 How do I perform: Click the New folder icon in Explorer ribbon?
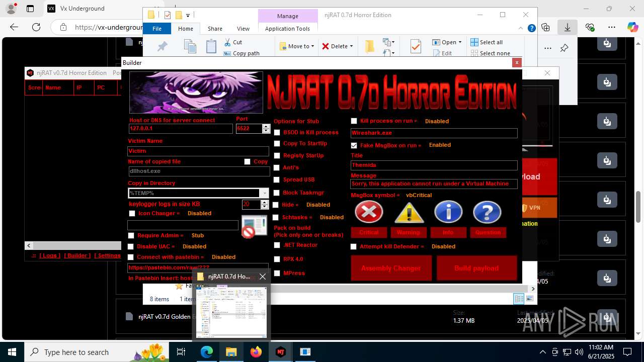[370, 47]
